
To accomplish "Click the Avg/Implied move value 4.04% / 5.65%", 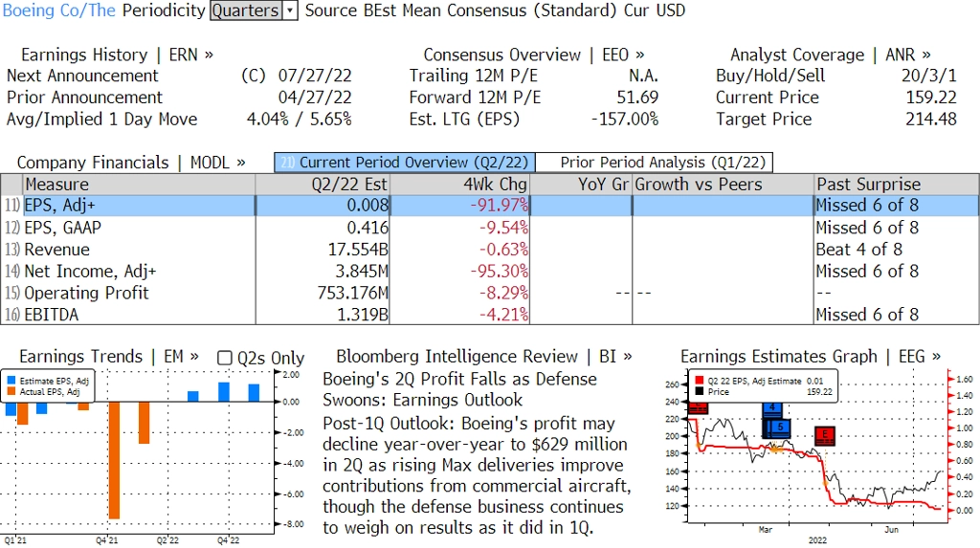I will coord(299,120).
